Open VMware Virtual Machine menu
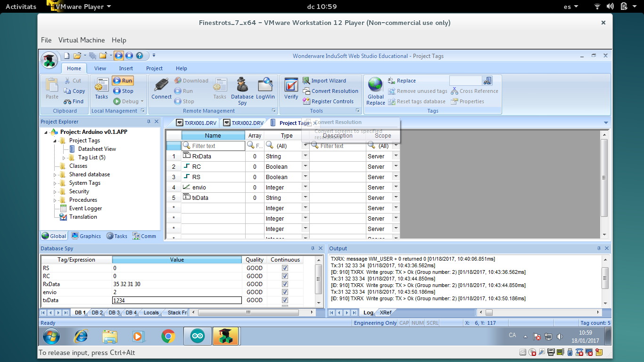This screenshot has width=644, height=362. (82, 40)
